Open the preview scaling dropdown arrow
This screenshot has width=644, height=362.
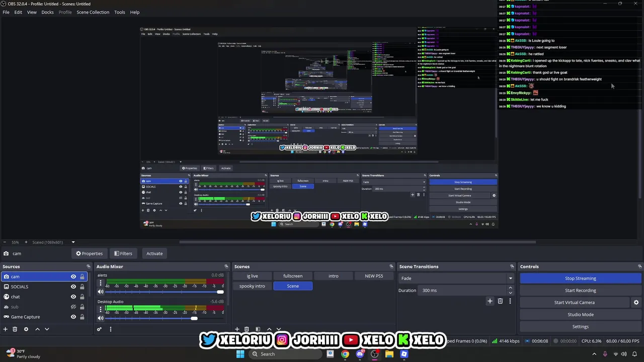point(73,242)
